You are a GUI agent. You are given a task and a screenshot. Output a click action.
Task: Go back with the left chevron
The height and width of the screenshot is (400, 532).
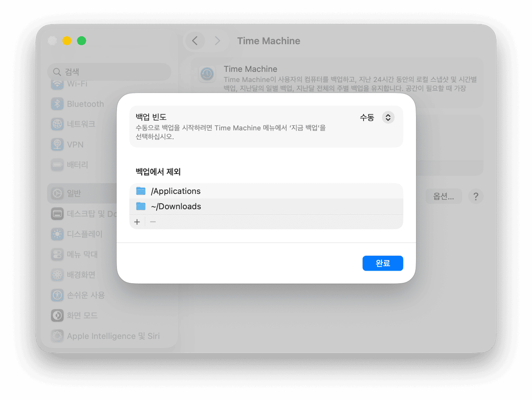coord(195,41)
